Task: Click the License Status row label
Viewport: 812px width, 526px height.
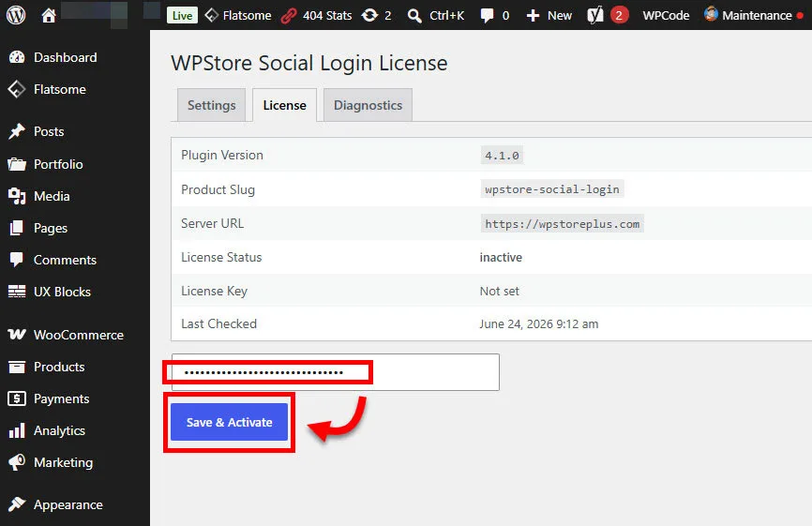Action: (x=221, y=257)
